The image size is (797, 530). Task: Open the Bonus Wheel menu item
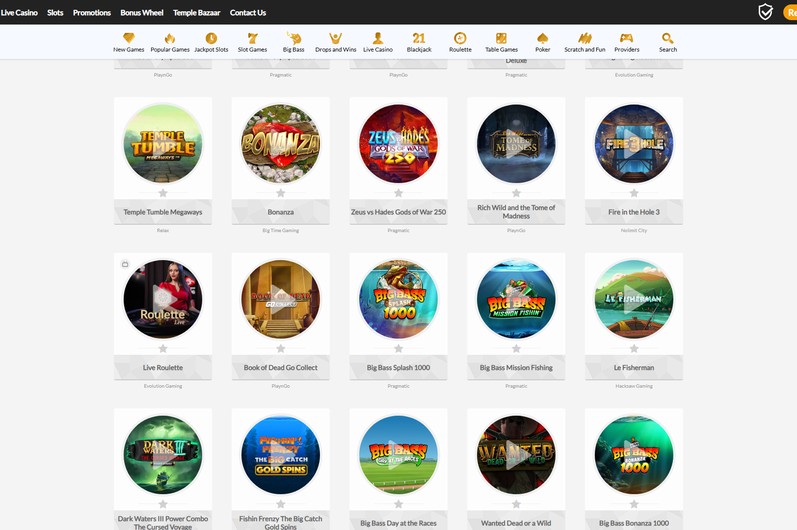(142, 13)
